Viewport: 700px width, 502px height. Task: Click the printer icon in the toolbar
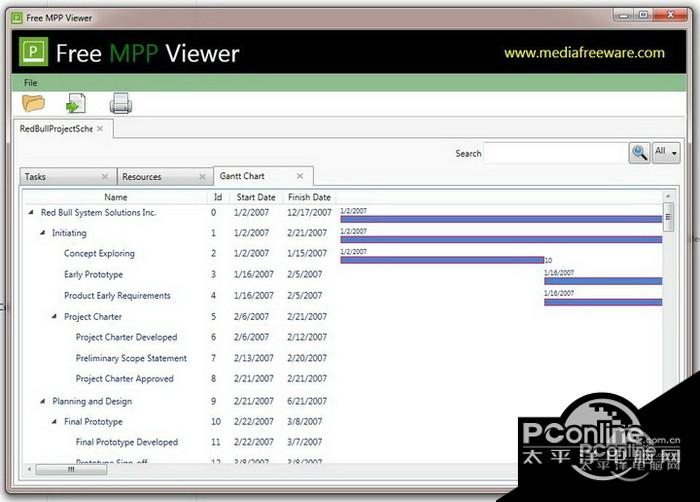pyautogui.click(x=121, y=103)
